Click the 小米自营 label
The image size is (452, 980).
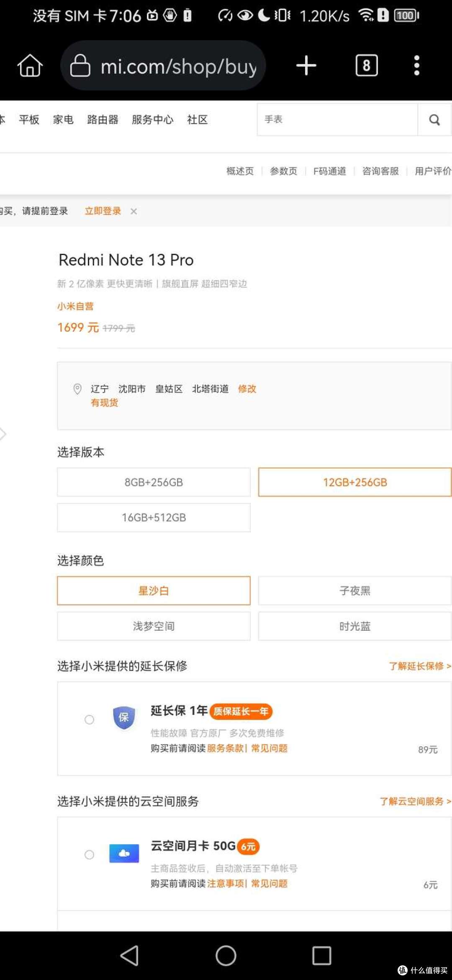pos(75,306)
